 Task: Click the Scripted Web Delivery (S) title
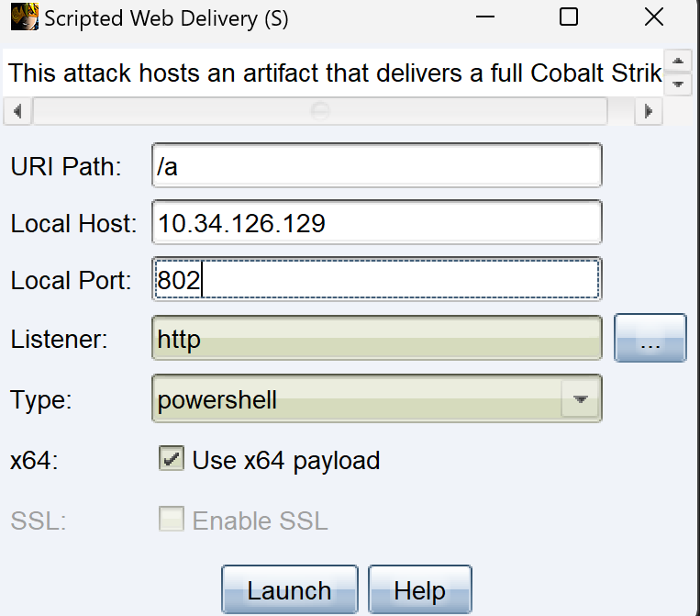[166, 18]
